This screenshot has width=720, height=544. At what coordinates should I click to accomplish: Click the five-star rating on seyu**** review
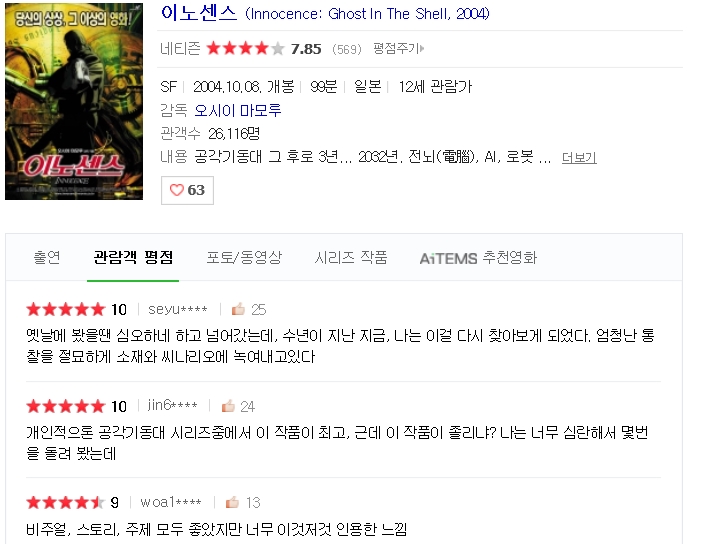(66, 309)
